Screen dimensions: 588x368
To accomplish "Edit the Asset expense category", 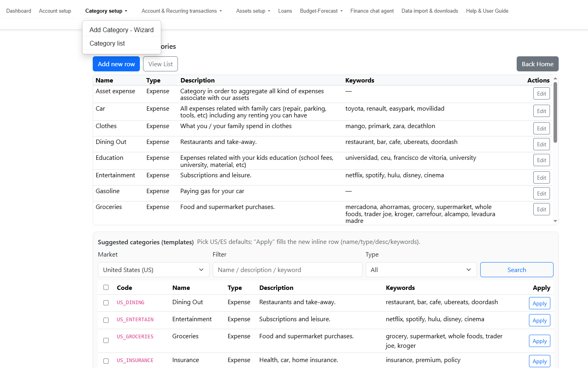I will [x=542, y=94].
